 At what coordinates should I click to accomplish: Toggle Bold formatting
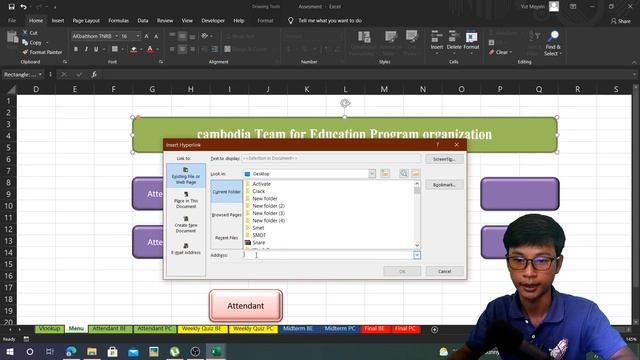coord(76,49)
